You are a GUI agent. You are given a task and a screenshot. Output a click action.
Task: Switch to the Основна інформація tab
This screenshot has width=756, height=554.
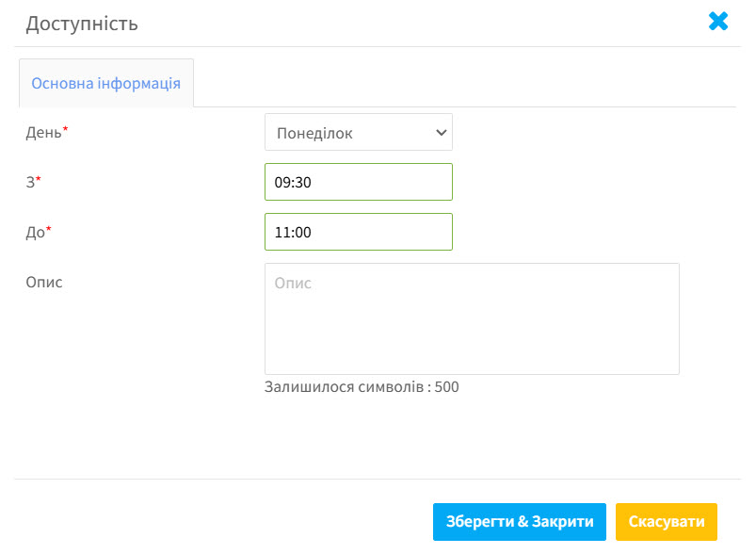106,83
